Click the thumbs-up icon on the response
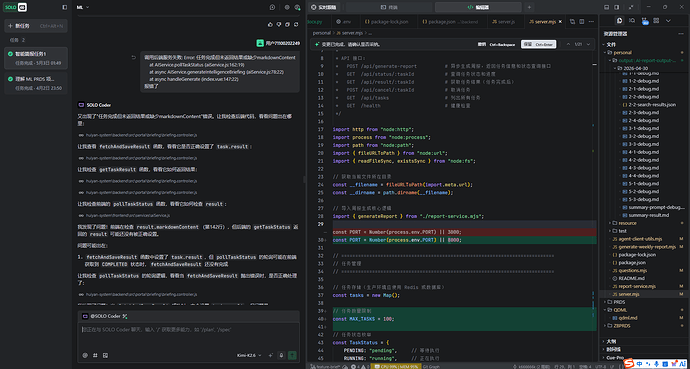The height and width of the screenshot is (369, 690). click(270, 24)
